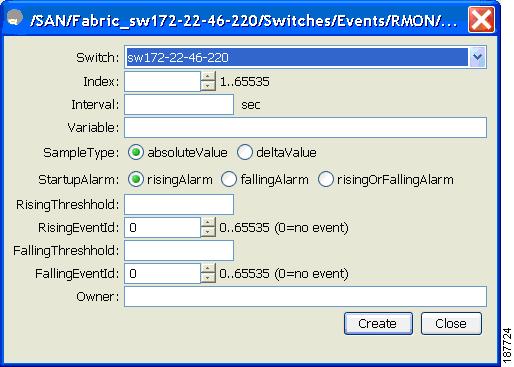Viewport: 514px width, 367px height.
Task: Click the Create button
Action: pos(378,323)
